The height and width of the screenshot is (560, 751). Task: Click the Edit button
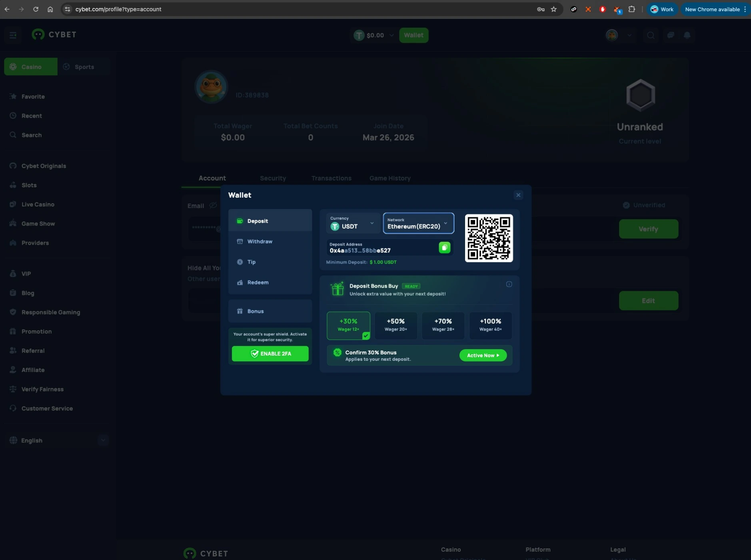648,300
